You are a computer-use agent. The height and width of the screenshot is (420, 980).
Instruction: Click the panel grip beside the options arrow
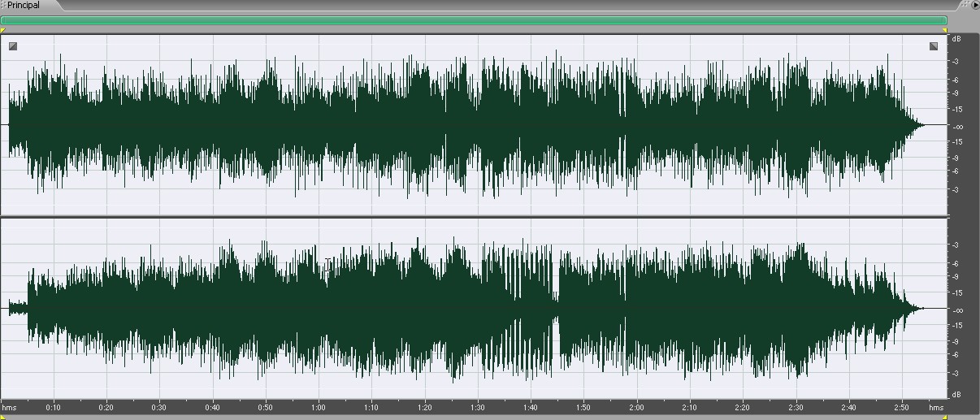tap(965, 5)
